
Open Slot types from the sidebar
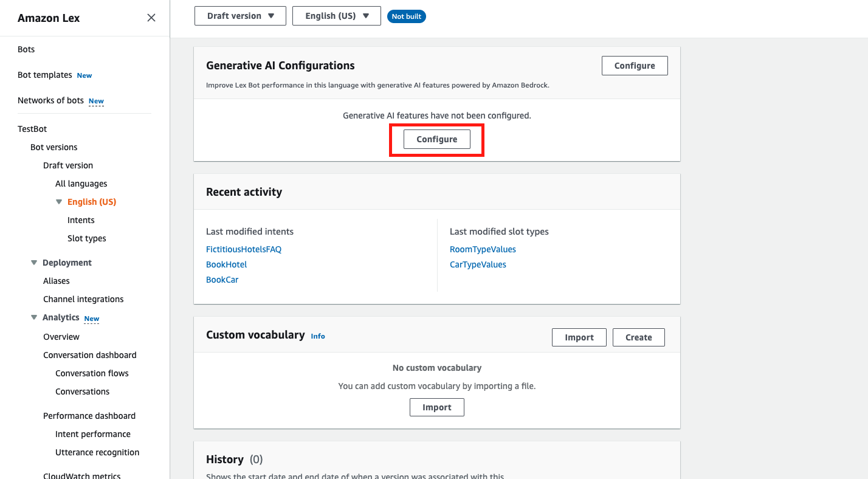pyautogui.click(x=86, y=238)
